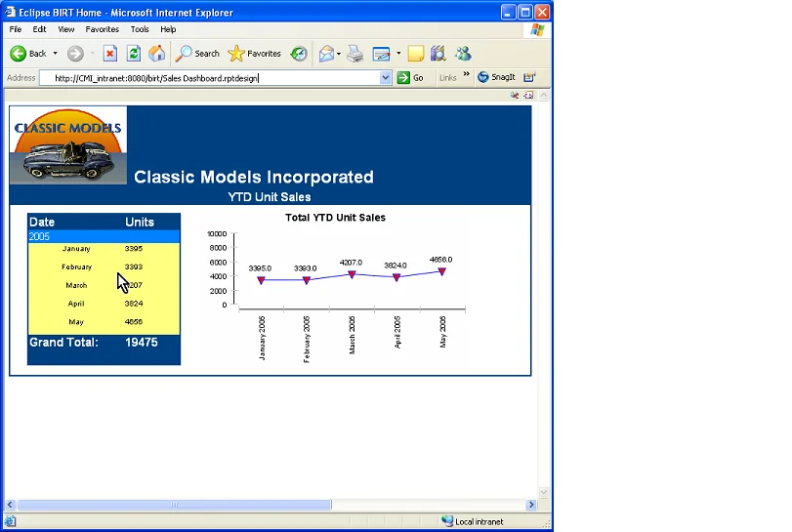
Task: Refresh the page with the green arrows icon
Action: (x=134, y=53)
